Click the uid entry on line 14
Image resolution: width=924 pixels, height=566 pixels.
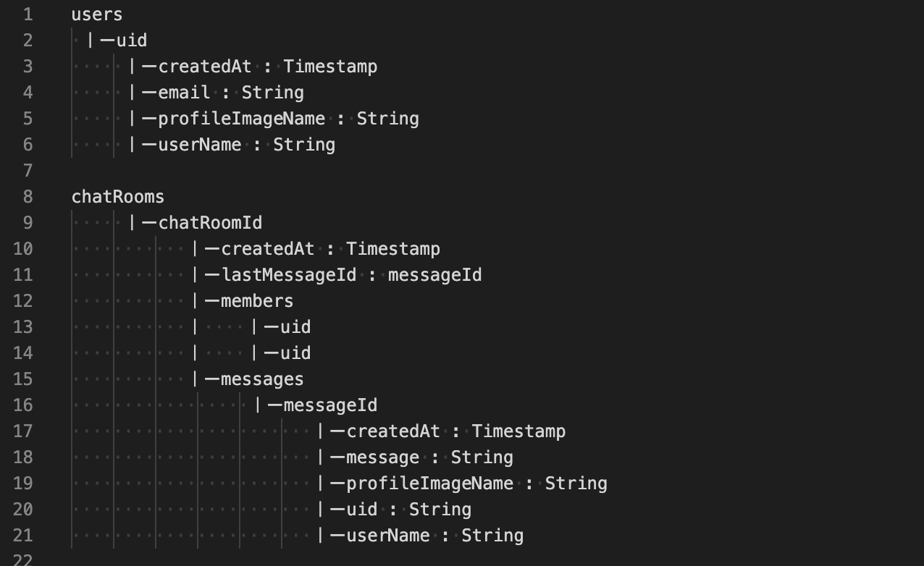tap(295, 353)
